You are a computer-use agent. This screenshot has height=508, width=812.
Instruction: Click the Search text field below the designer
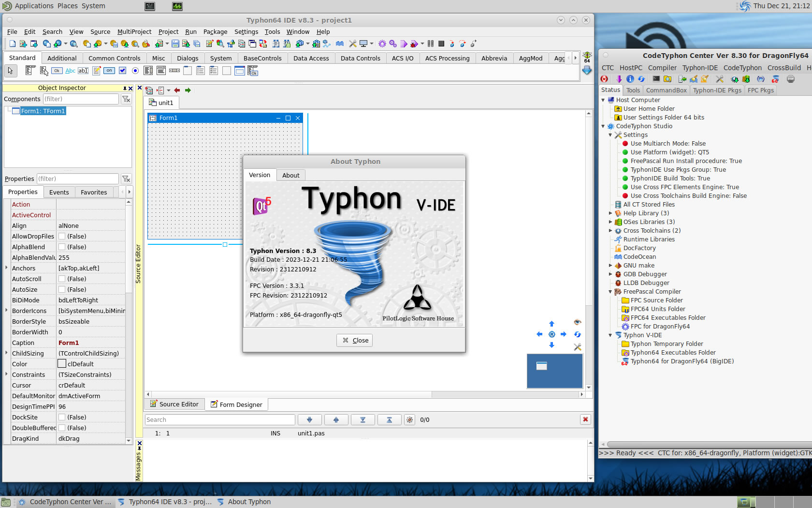click(220, 420)
